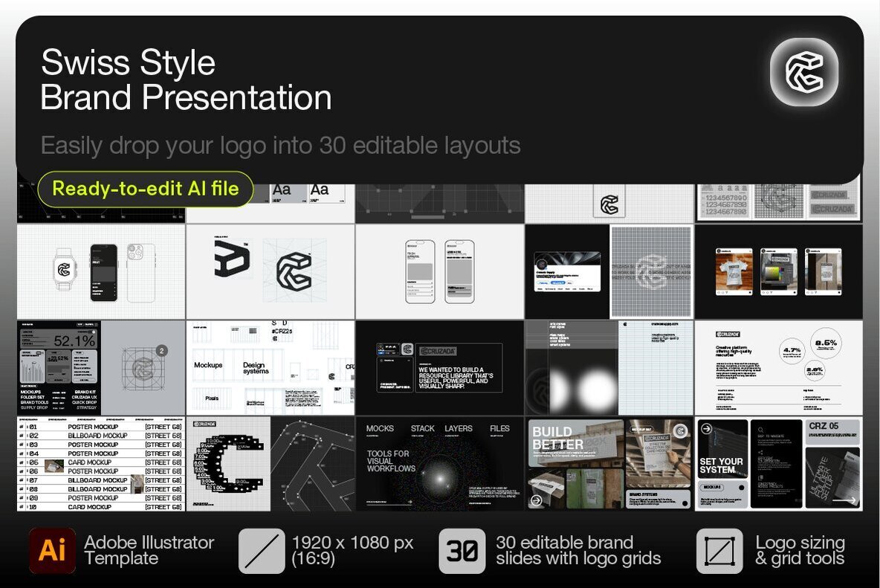Viewport: 880px width, 588px height.
Task: Click the circular arrow on the BUILD BETTER slide
Action: tap(537, 500)
